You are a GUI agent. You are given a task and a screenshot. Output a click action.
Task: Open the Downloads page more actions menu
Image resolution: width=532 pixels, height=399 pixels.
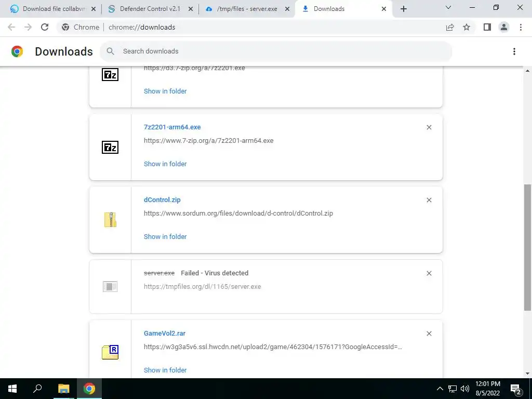(x=514, y=51)
